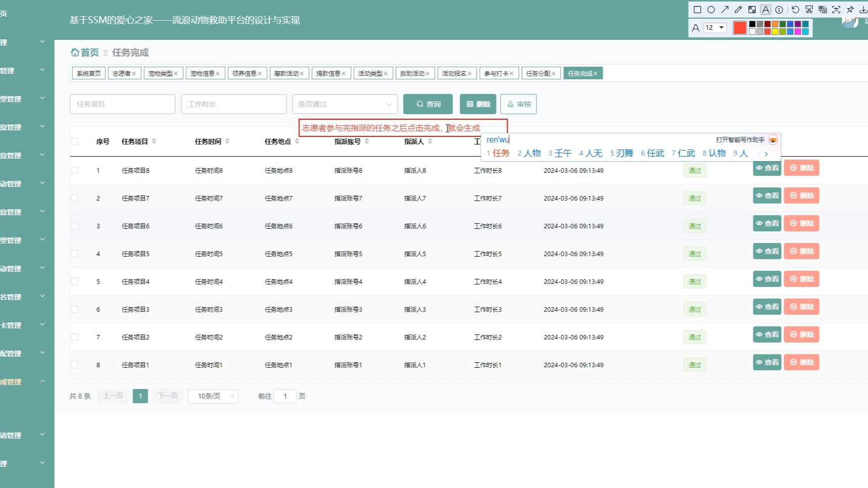
Task: Click the text recognition OCR icon
Action: [x=836, y=10]
